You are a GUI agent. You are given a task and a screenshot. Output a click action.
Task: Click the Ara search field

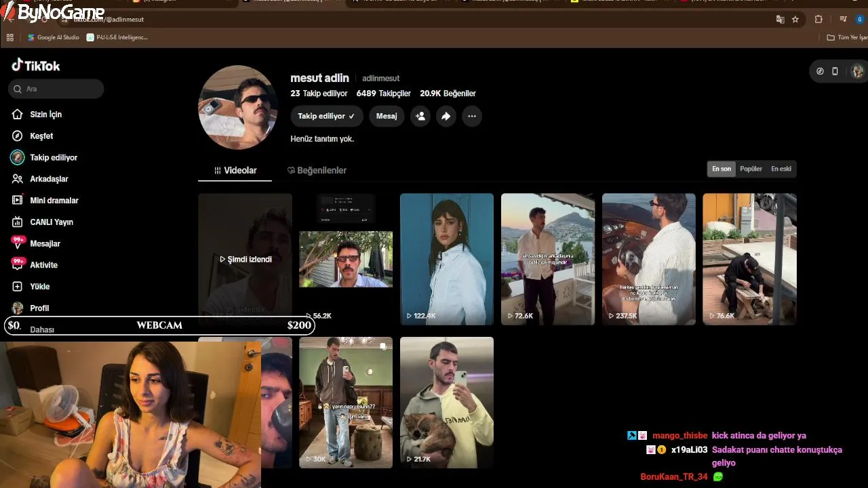[x=56, y=89]
